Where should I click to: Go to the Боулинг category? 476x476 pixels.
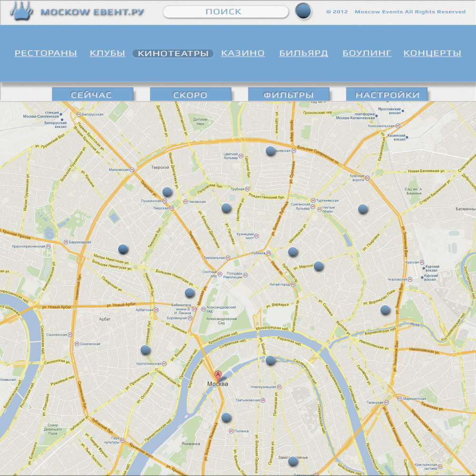[x=367, y=53]
